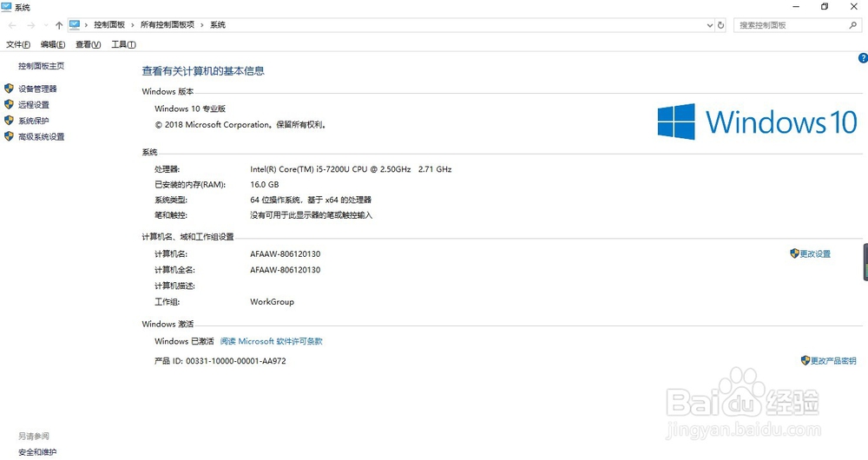Expand chevron after 所有控制面板项 breadcrumb
This screenshot has height=460, width=868.
coord(202,25)
